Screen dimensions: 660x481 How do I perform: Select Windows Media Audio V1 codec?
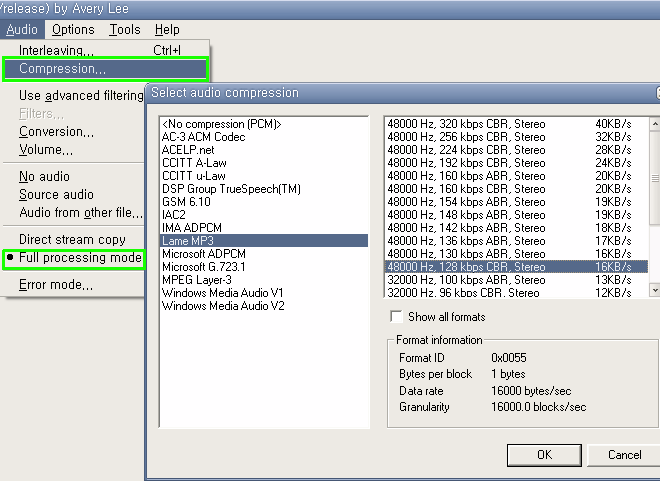[x=264, y=293]
